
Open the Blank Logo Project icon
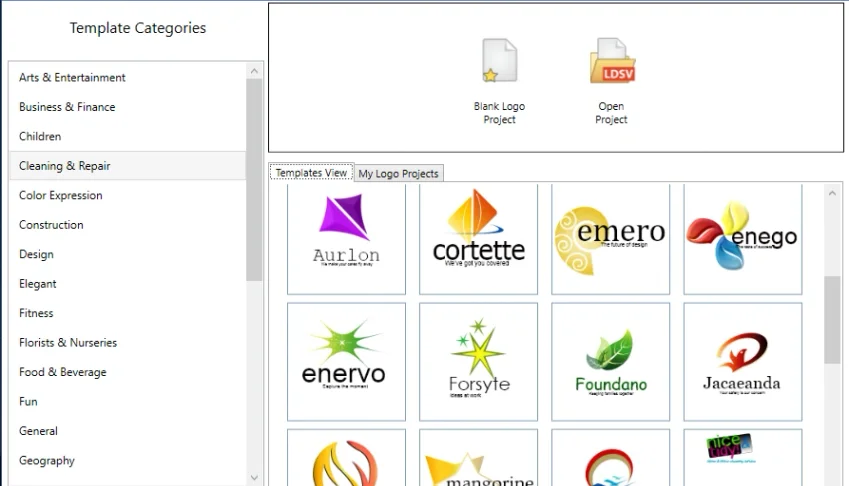pos(499,61)
